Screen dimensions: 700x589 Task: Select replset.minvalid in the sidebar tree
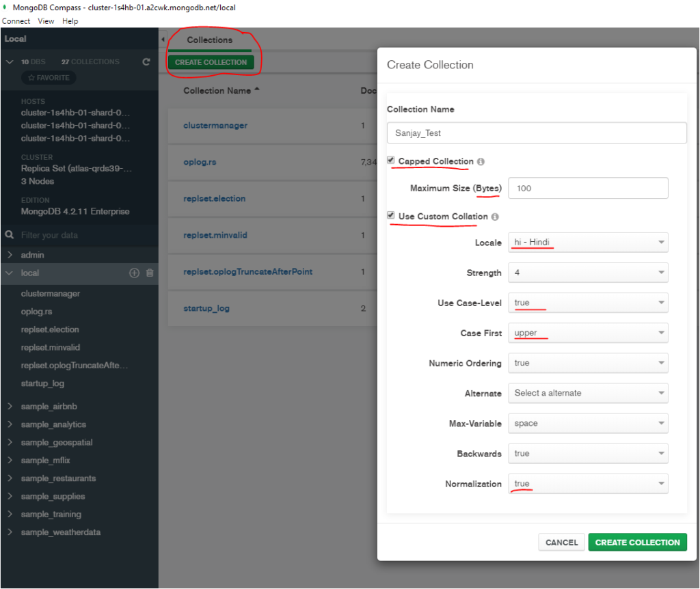(x=51, y=347)
